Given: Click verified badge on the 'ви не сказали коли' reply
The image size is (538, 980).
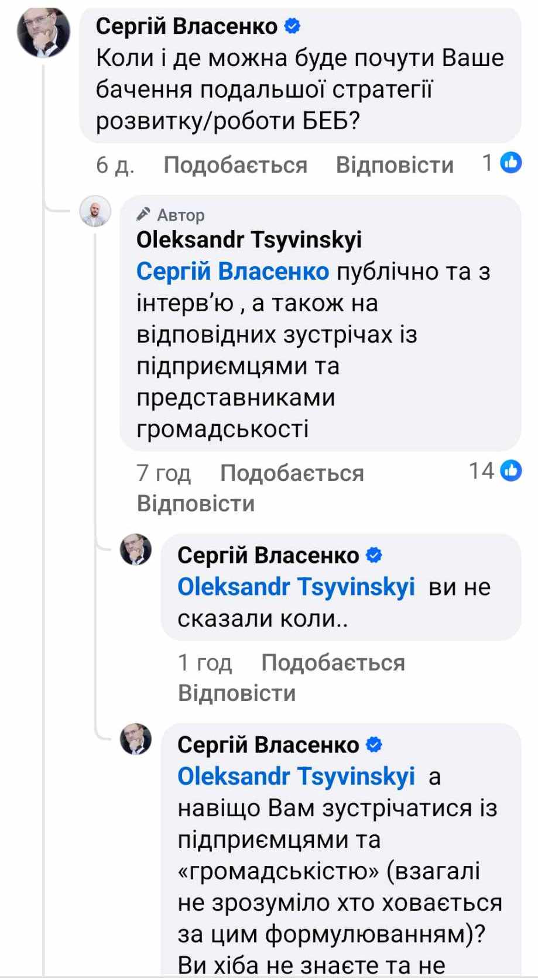Looking at the screenshot, I should [373, 555].
